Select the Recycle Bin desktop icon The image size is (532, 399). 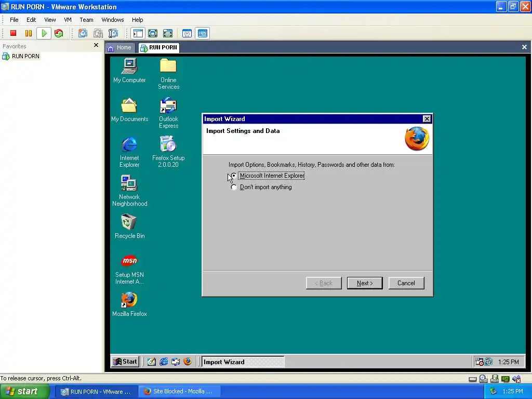tap(129, 227)
